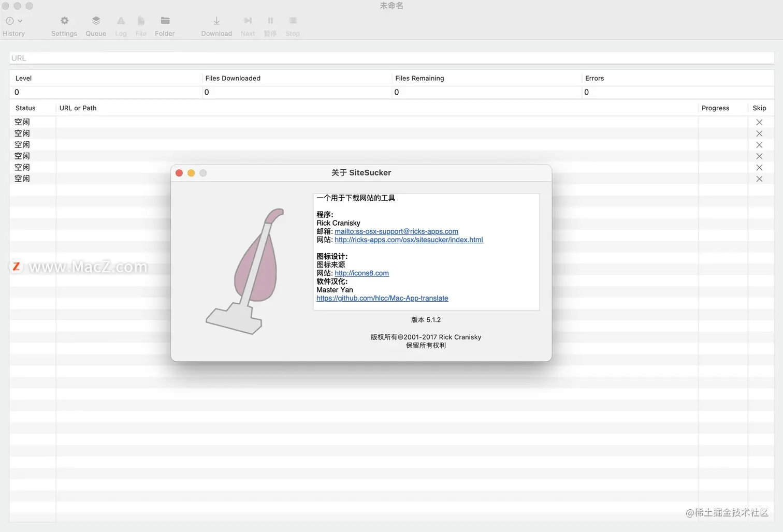The height and width of the screenshot is (532, 783).
Task: Click the Errors label
Action: pyautogui.click(x=594, y=78)
